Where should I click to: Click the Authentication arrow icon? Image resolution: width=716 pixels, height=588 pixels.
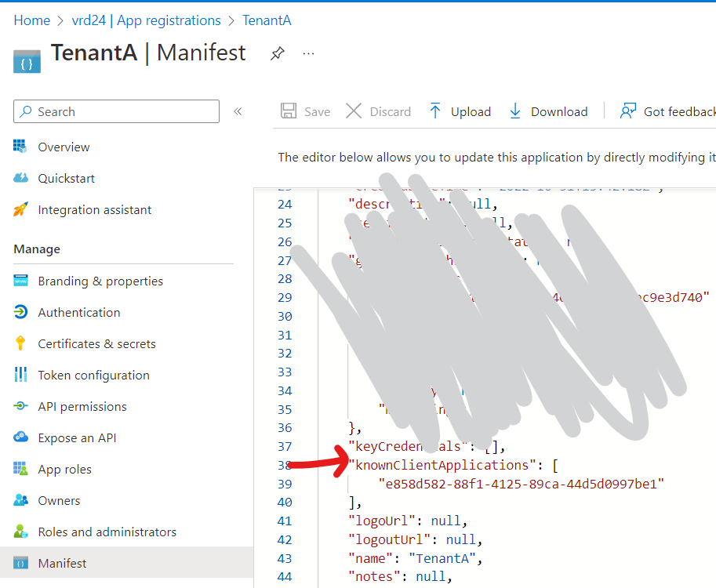coord(20,312)
